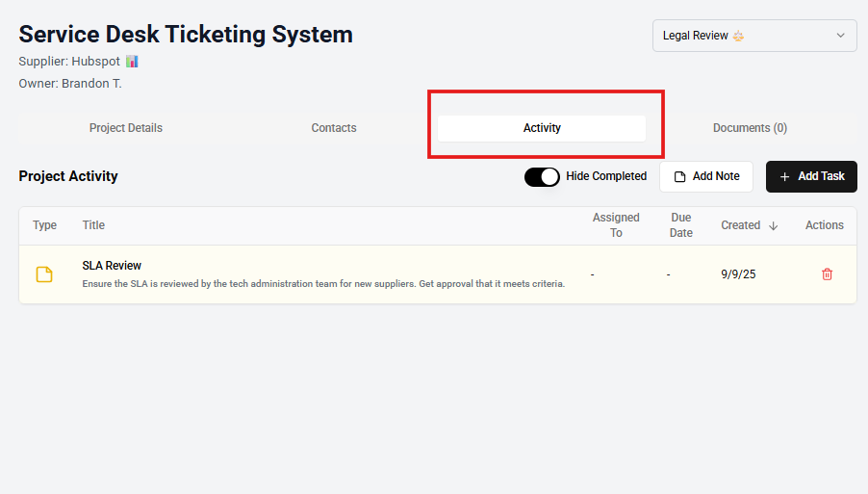Click the Due Date column header
868x494 pixels.
click(680, 225)
